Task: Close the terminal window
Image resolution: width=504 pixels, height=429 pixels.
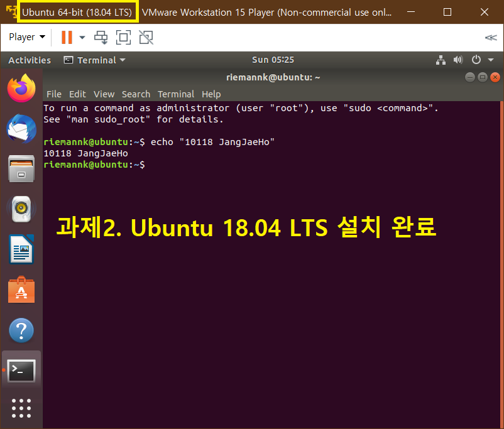Action: click(495, 77)
